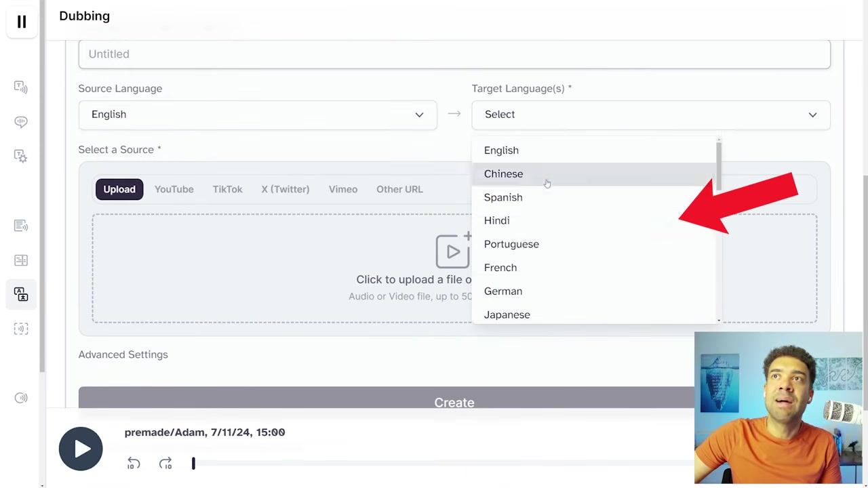Click the file upload drop area text

[x=414, y=279]
